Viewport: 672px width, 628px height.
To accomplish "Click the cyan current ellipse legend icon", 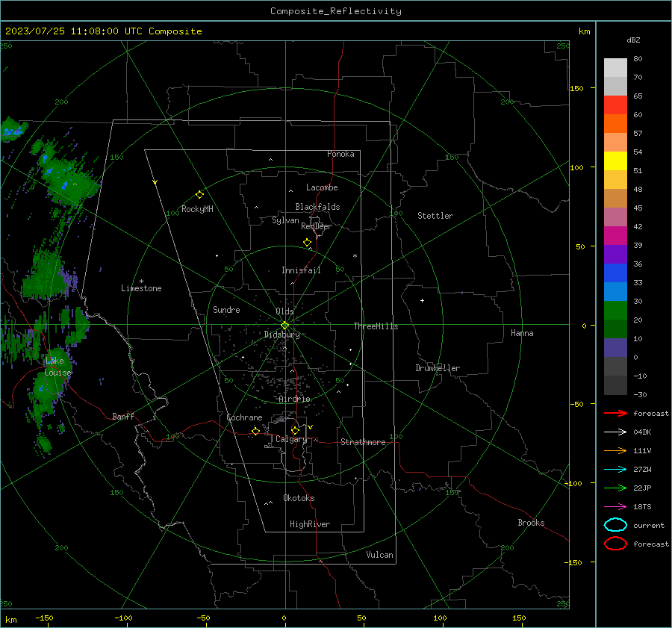I will tap(615, 525).
